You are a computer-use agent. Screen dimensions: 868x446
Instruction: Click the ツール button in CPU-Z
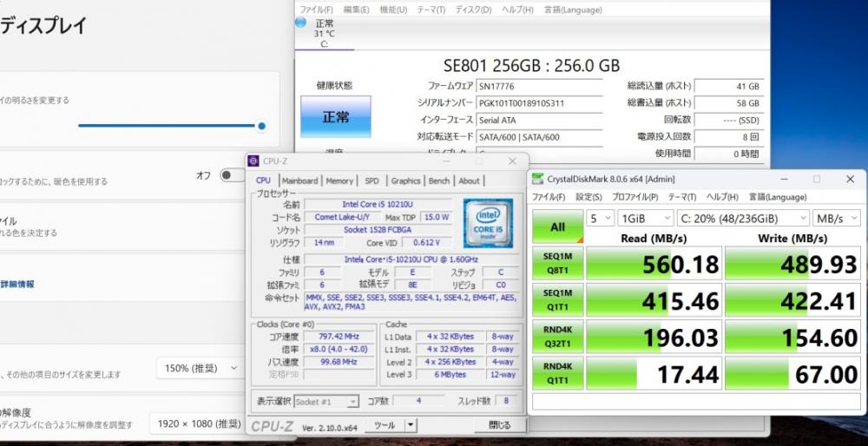[385, 425]
